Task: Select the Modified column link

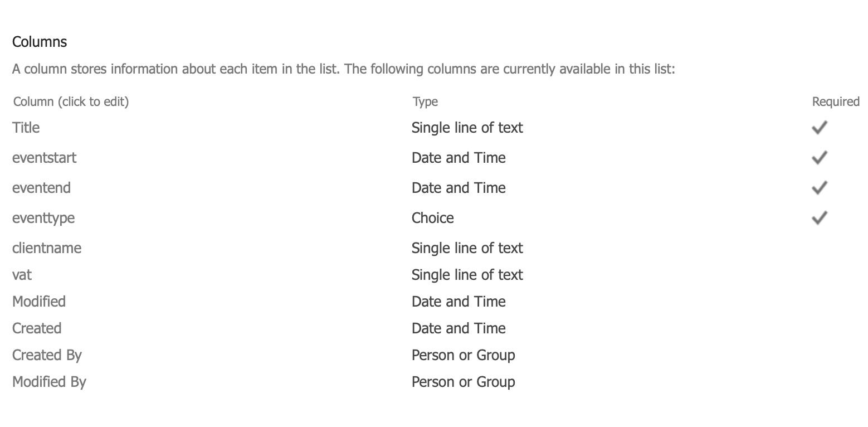Action: [x=39, y=302]
